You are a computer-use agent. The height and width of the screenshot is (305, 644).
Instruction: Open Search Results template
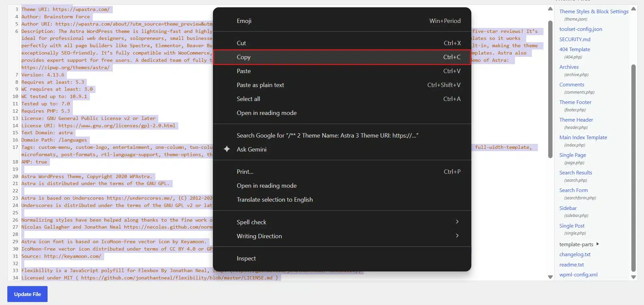tap(575, 172)
